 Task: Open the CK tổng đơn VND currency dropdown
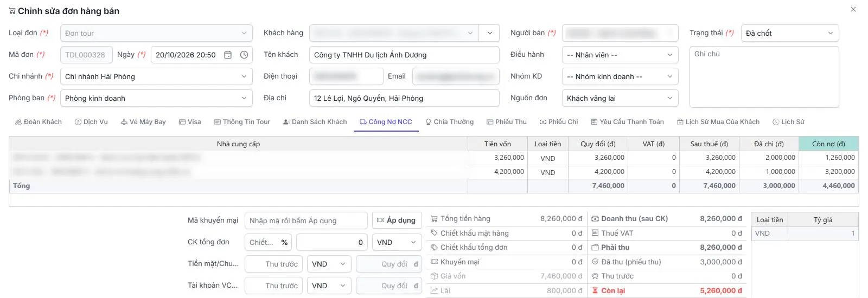[x=397, y=242]
